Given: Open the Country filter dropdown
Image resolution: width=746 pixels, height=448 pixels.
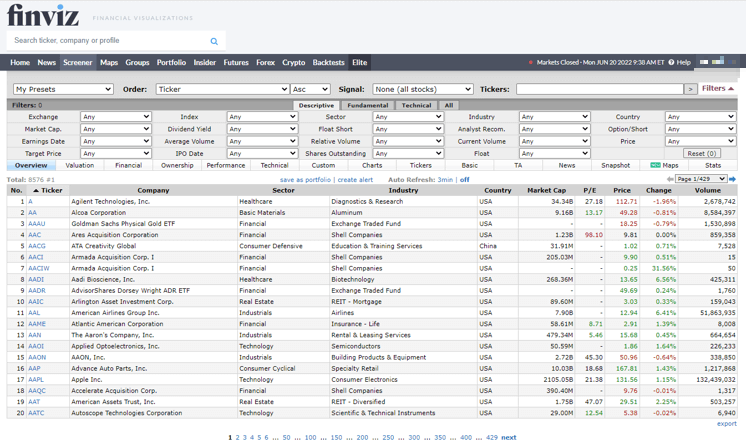Looking at the screenshot, I should coord(700,117).
